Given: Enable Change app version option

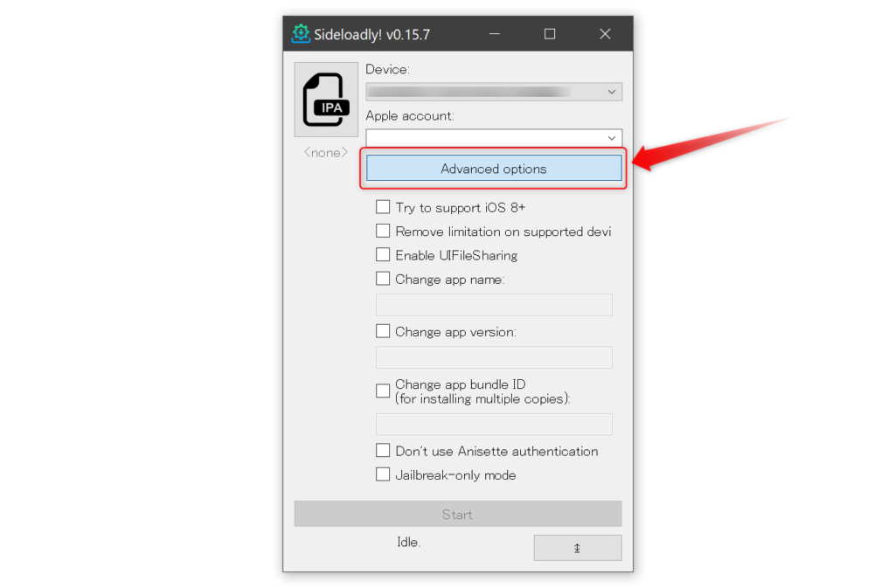Looking at the screenshot, I should [383, 331].
